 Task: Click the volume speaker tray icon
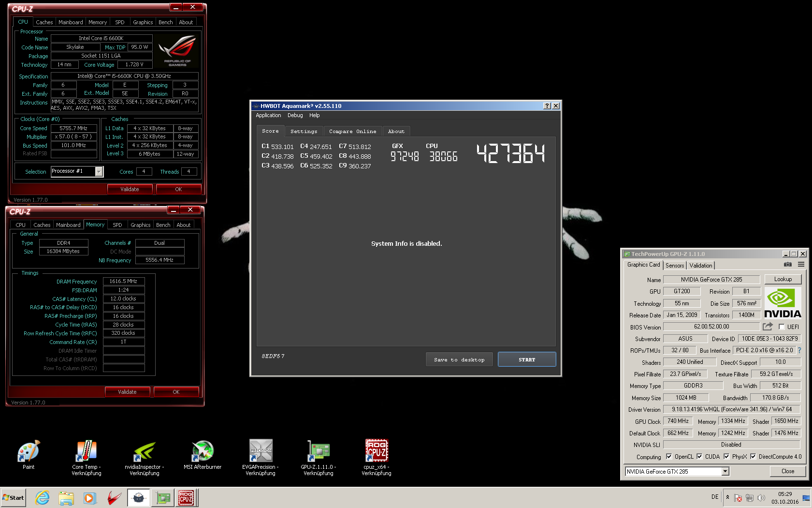click(x=761, y=498)
